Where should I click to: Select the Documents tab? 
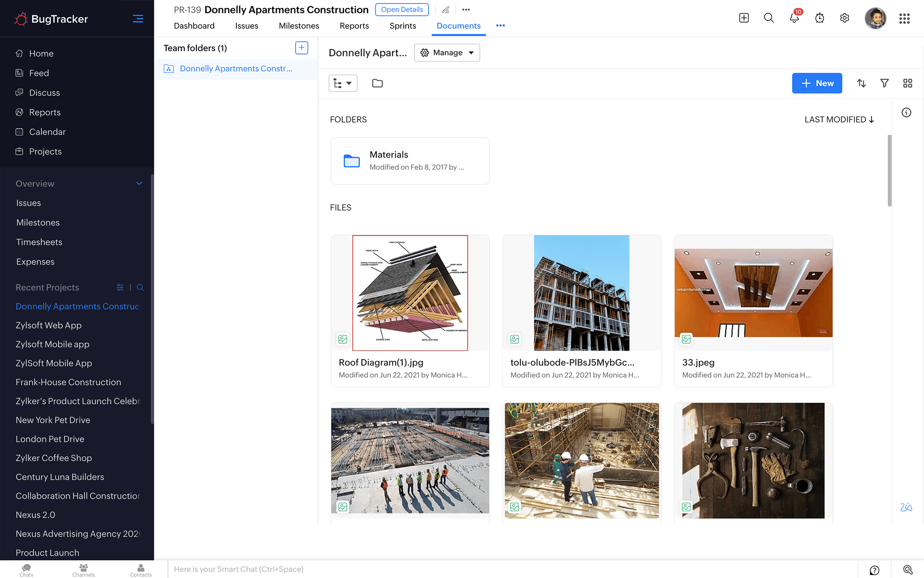click(459, 26)
